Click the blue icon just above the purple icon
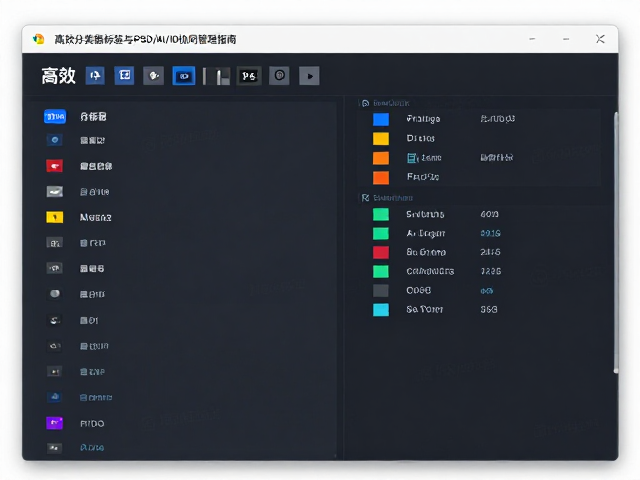 (x=55, y=397)
